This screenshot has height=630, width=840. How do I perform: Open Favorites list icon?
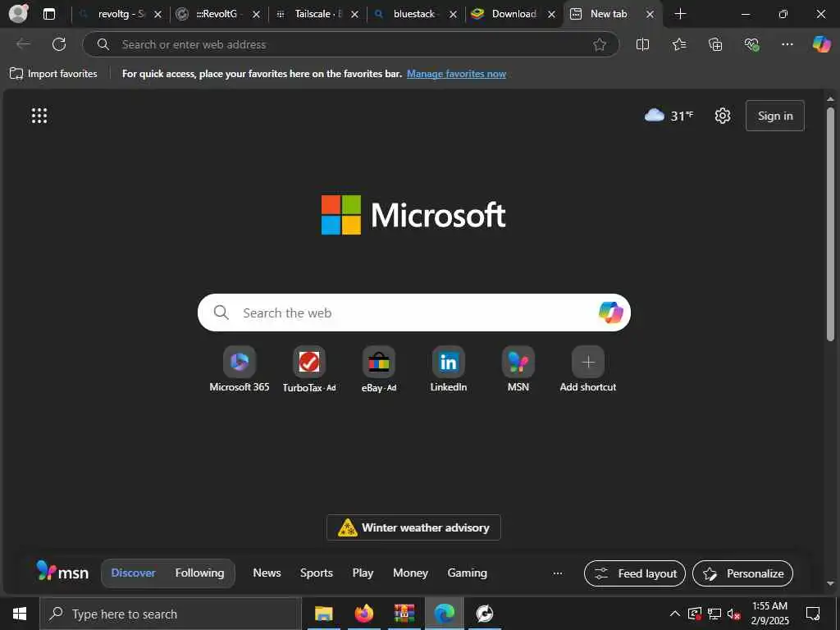[678, 44]
